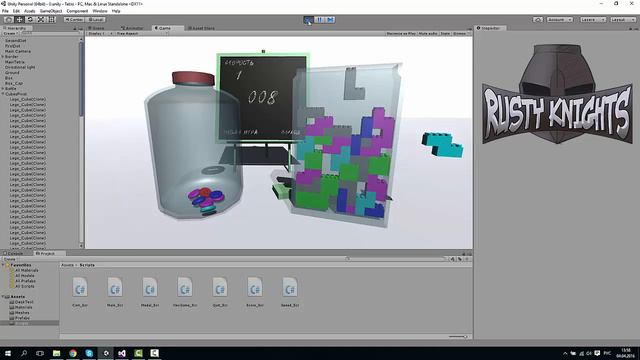Open the Main_Scr C# script file
This screenshot has width=640, height=360.
click(115, 291)
